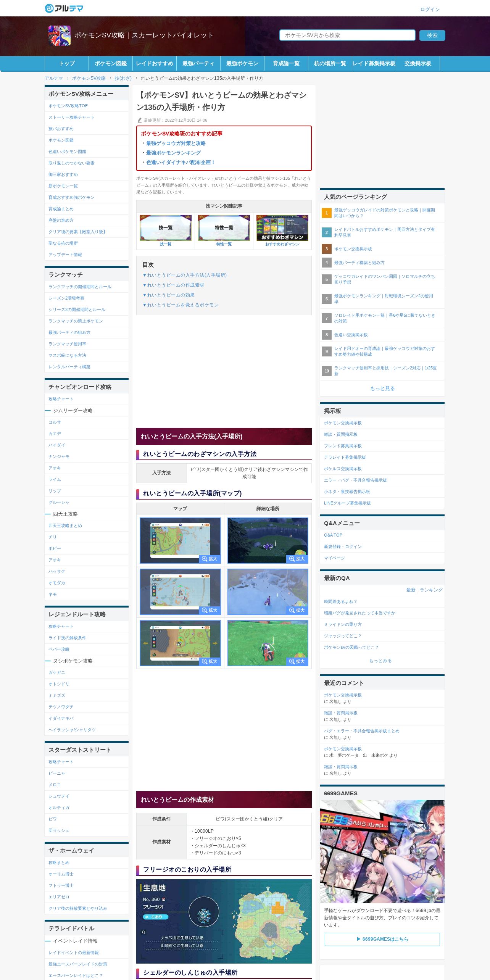Jump to れいとうビームを覚えるポケモン section
The image size is (490, 980).
tap(181, 305)
